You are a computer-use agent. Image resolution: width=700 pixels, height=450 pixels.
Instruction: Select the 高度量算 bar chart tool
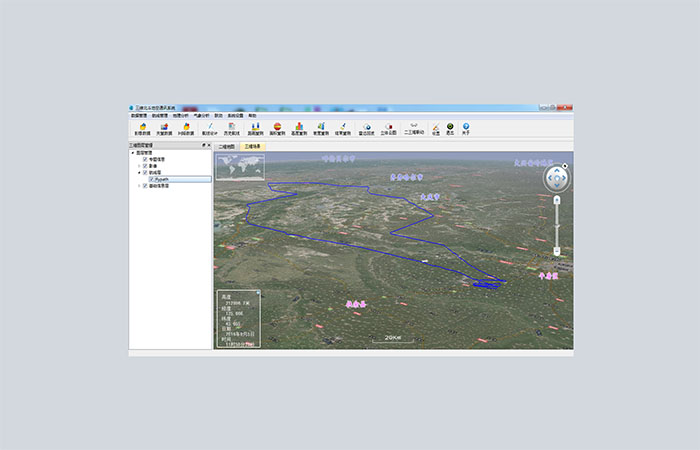(x=298, y=128)
